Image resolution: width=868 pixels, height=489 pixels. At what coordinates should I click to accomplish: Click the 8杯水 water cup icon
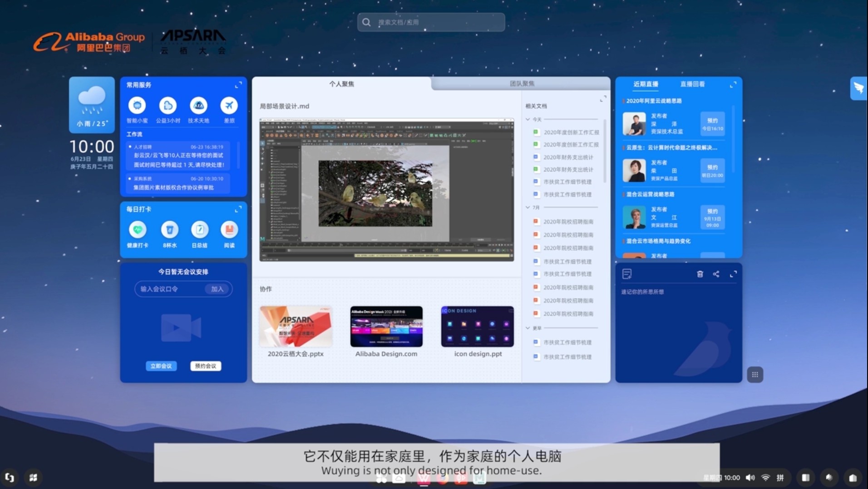click(169, 230)
